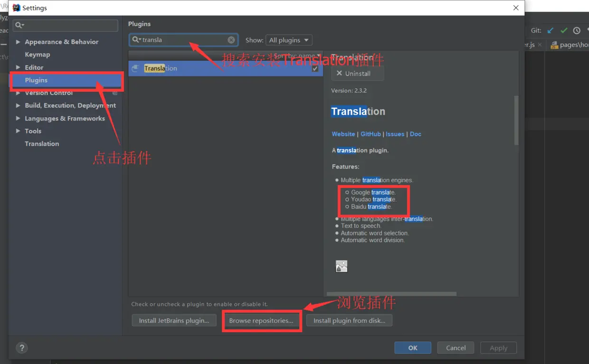Click the Git update project arrow icon
589x364 pixels.
click(x=551, y=30)
